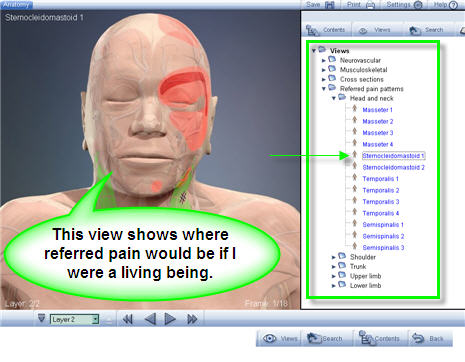Expand the Lower limb folder
This screenshot has width=465, height=362.
[x=333, y=286]
